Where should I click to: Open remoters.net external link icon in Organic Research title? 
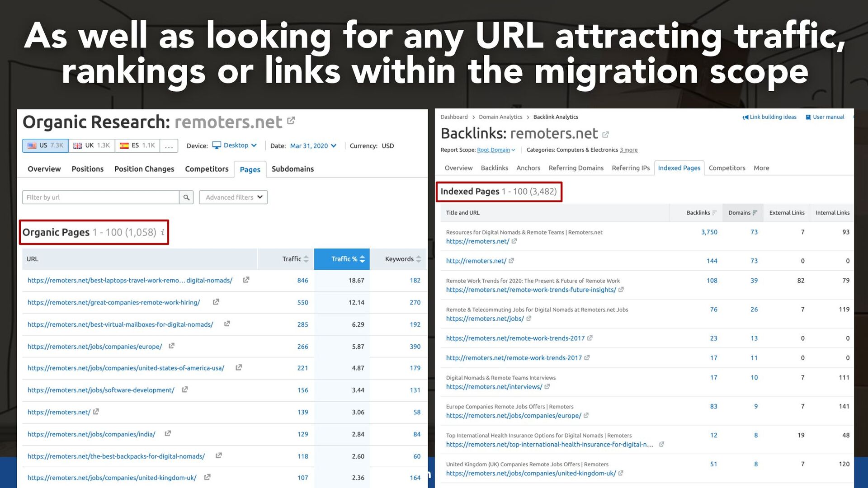click(x=291, y=121)
